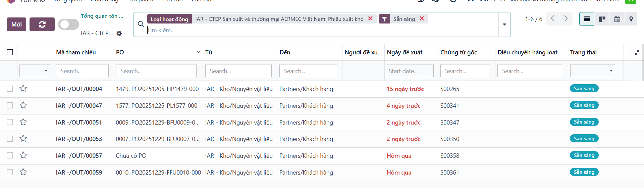Open optional columns adjuster icon
The image size is (644, 188).
(x=637, y=52)
